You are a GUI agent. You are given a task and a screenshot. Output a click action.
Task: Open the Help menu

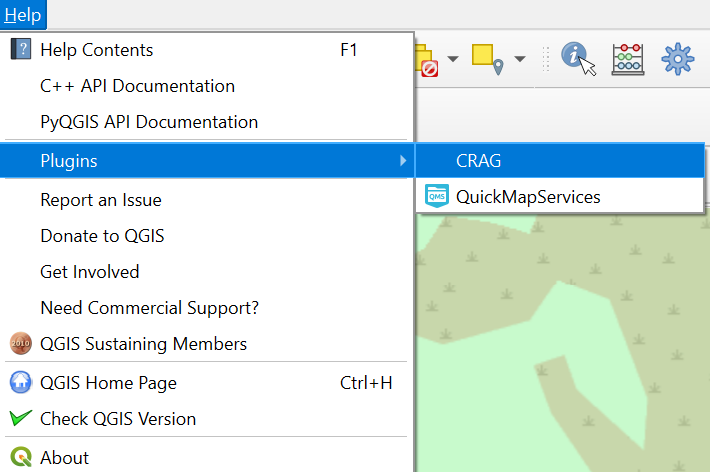(23, 15)
